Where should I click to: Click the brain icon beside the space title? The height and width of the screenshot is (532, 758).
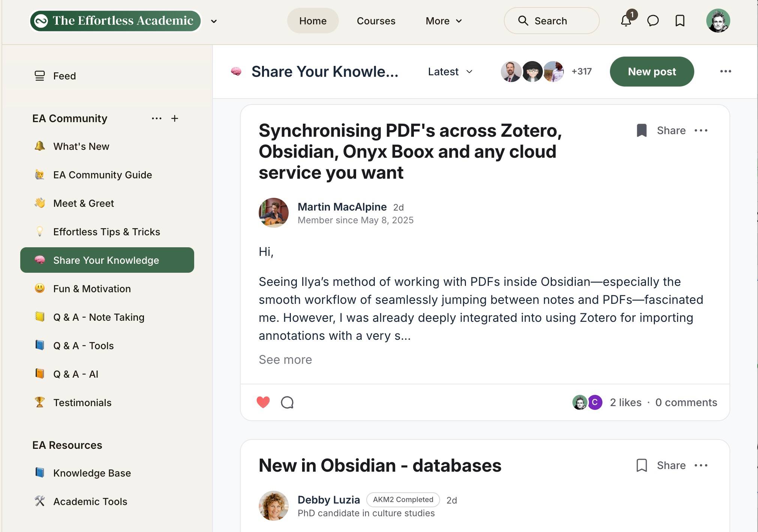coord(236,71)
